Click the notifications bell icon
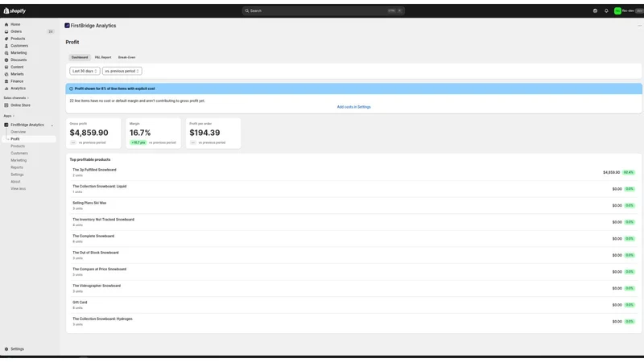This screenshot has height=362, width=644. (606, 11)
